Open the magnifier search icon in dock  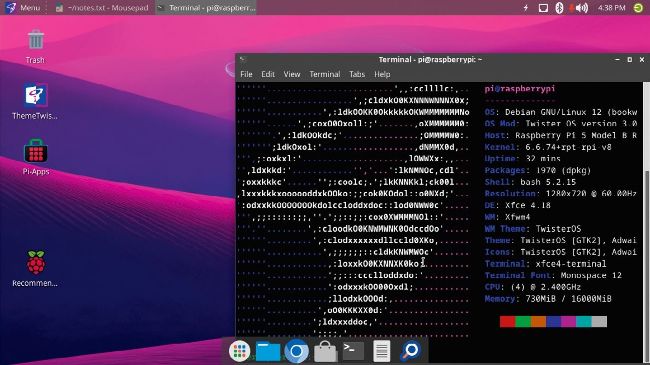point(411,351)
